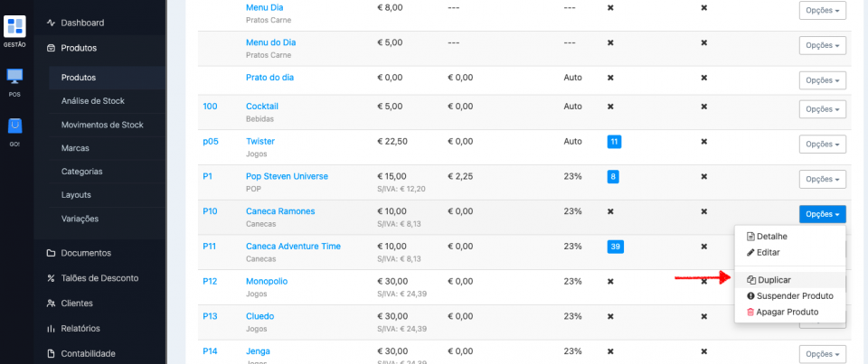Click the Clientes people icon
The height and width of the screenshot is (364, 868).
[x=52, y=303]
